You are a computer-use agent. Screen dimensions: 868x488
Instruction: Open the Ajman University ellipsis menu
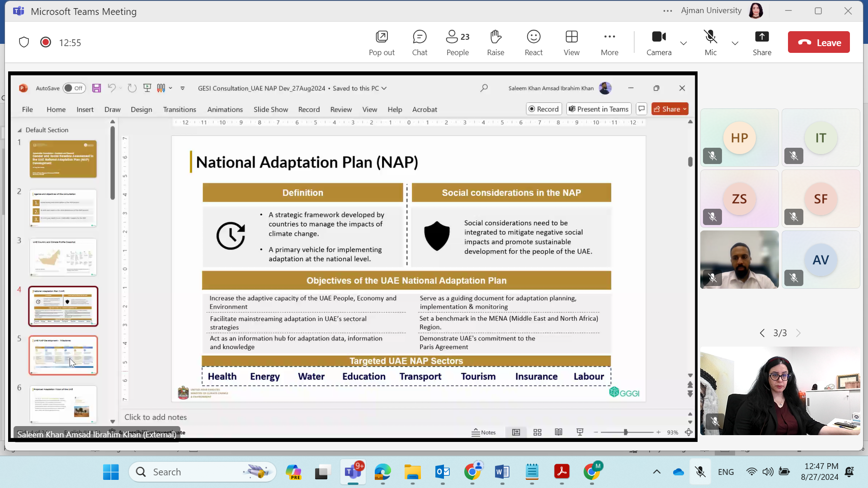(x=668, y=11)
